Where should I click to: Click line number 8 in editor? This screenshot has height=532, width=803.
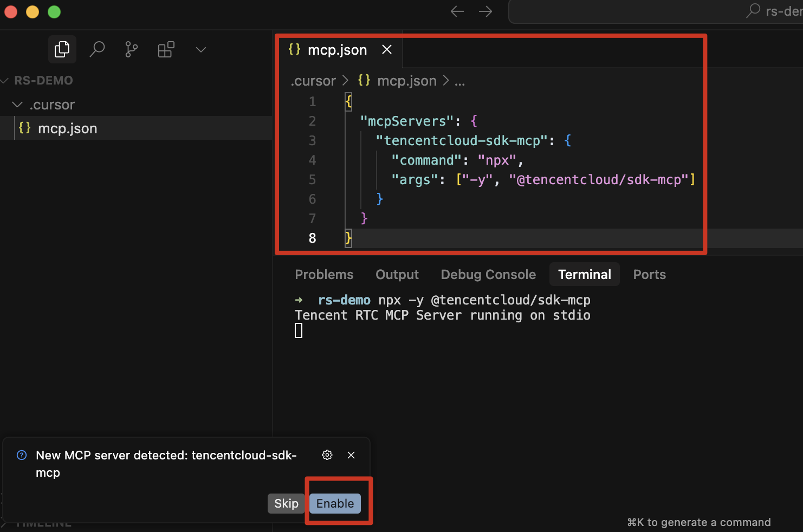(x=312, y=238)
